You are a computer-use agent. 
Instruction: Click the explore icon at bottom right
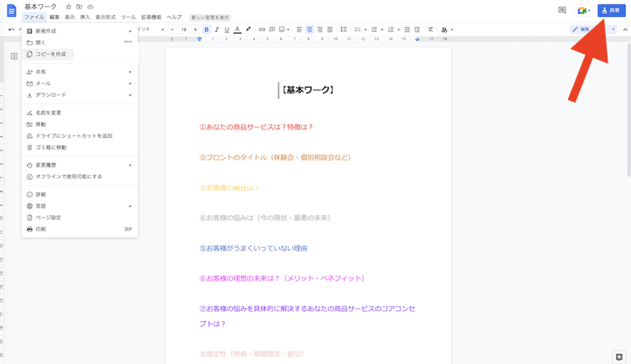tap(619, 356)
